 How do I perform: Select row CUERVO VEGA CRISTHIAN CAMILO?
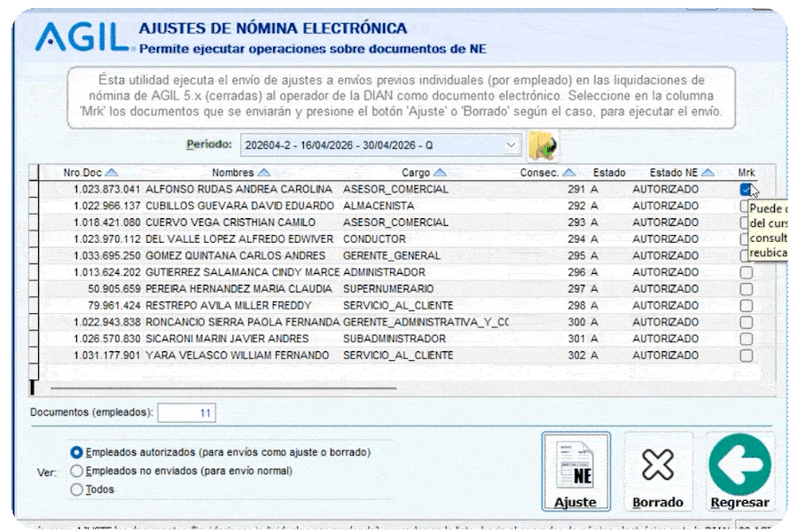coord(397,223)
